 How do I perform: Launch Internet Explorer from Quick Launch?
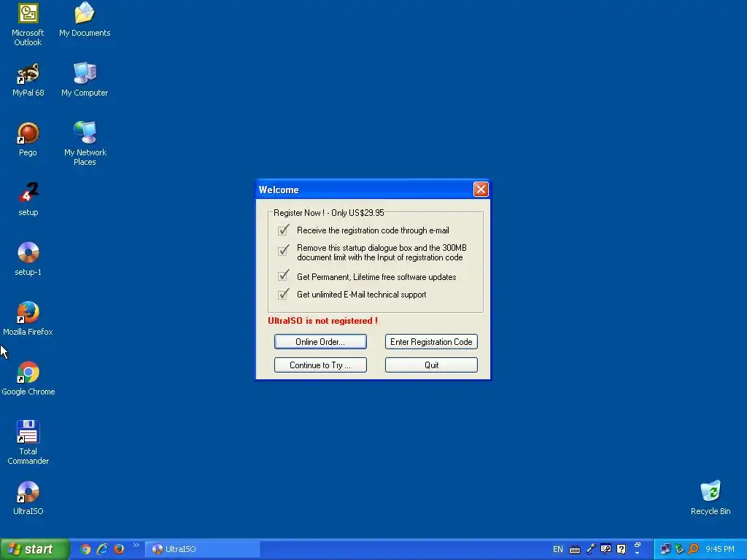(x=102, y=549)
